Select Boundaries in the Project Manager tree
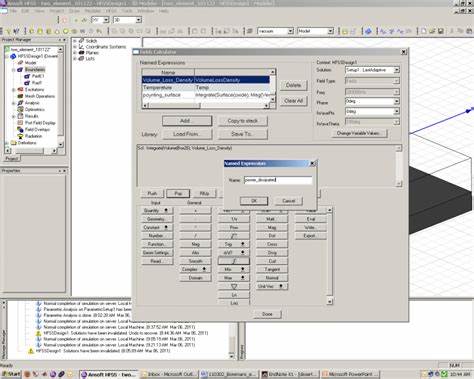 (35, 69)
